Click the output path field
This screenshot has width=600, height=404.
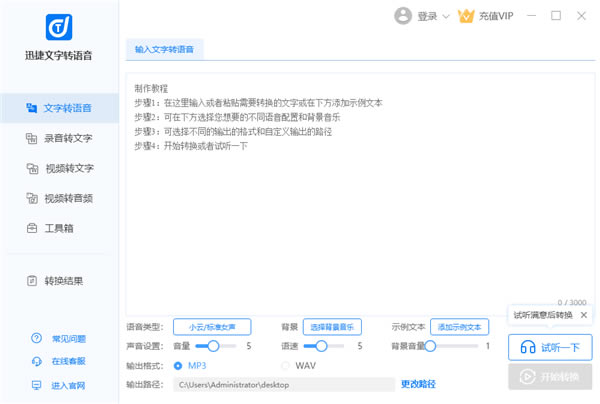point(284,385)
